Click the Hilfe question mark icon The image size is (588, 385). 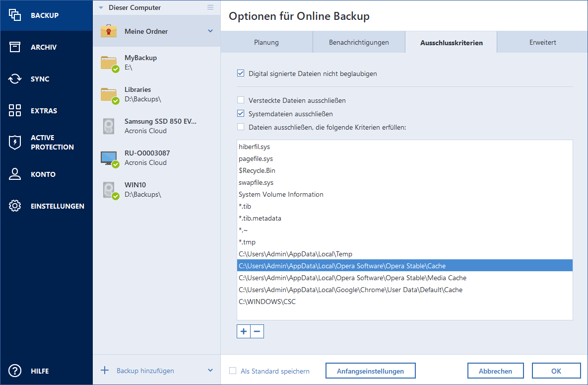coord(15,371)
